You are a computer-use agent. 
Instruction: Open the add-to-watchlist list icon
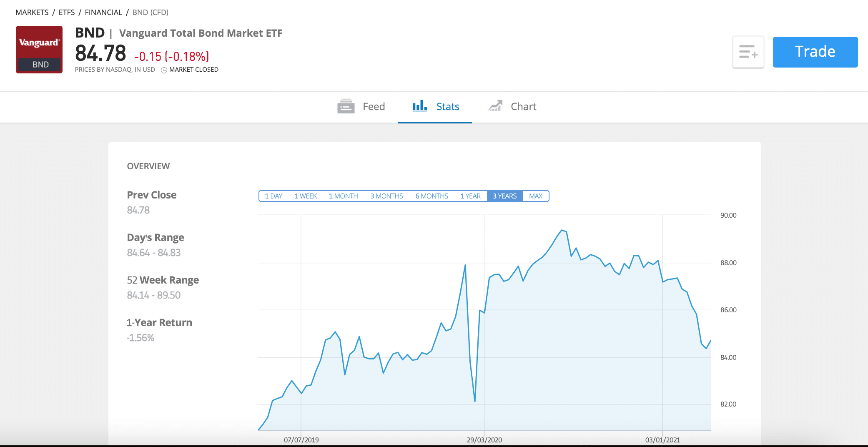pyautogui.click(x=748, y=52)
